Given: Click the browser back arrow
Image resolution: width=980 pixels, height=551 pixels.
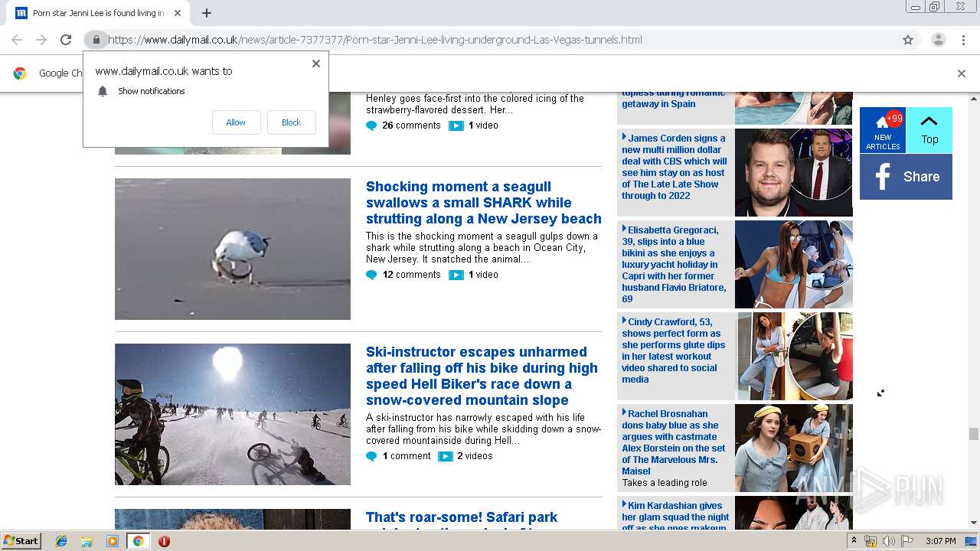Looking at the screenshot, I should click(x=17, y=40).
